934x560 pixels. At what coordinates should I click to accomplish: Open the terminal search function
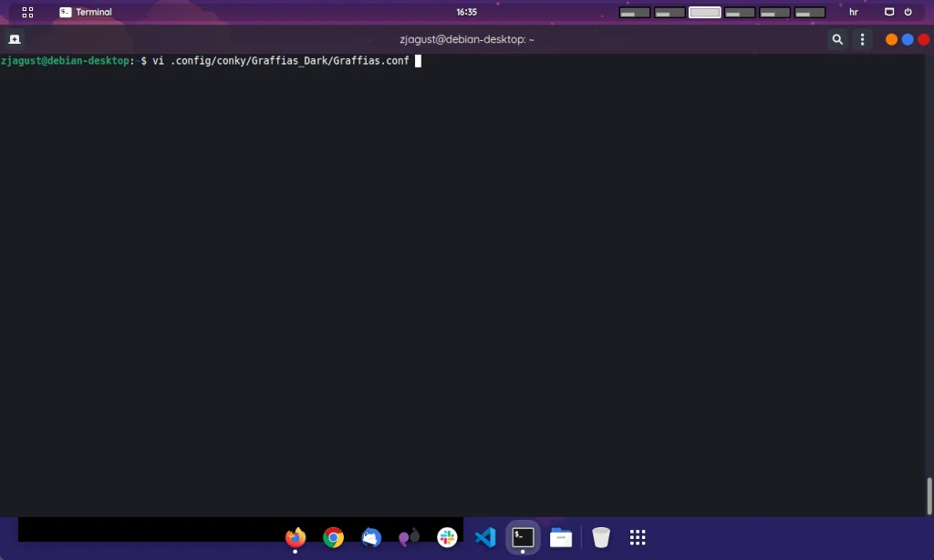(x=836, y=39)
